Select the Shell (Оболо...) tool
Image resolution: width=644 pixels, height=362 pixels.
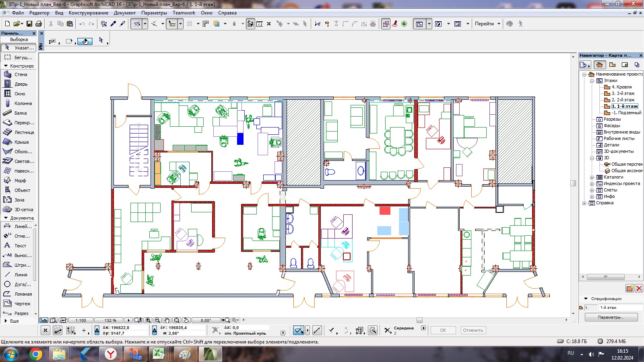[x=19, y=152]
